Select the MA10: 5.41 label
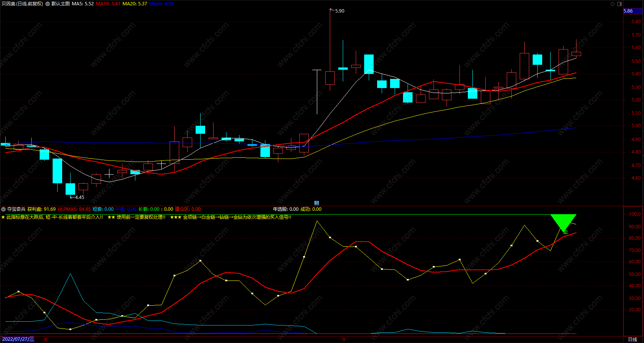The width and height of the screenshot is (644, 343). point(108,4)
